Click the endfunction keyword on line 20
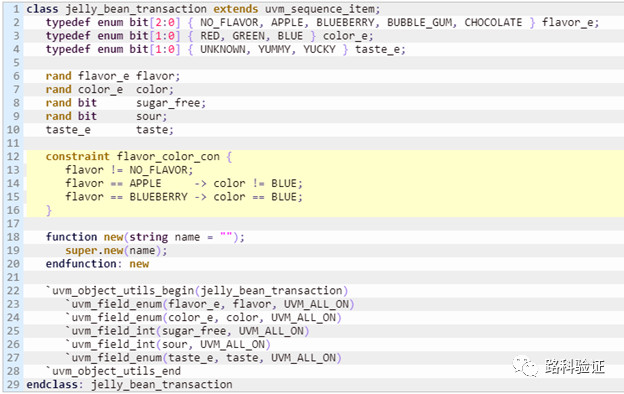The image size is (624, 394). tap(81, 263)
